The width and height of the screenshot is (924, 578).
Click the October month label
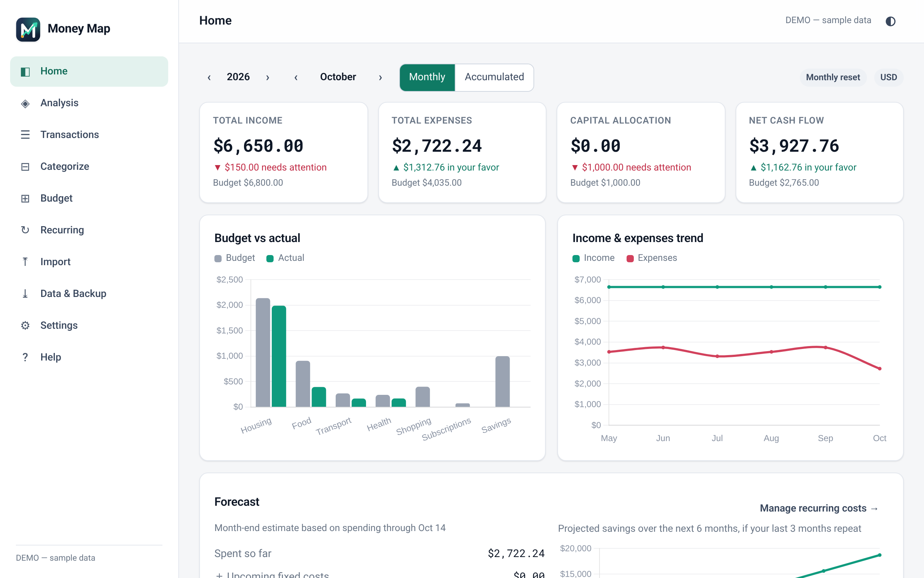click(338, 77)
